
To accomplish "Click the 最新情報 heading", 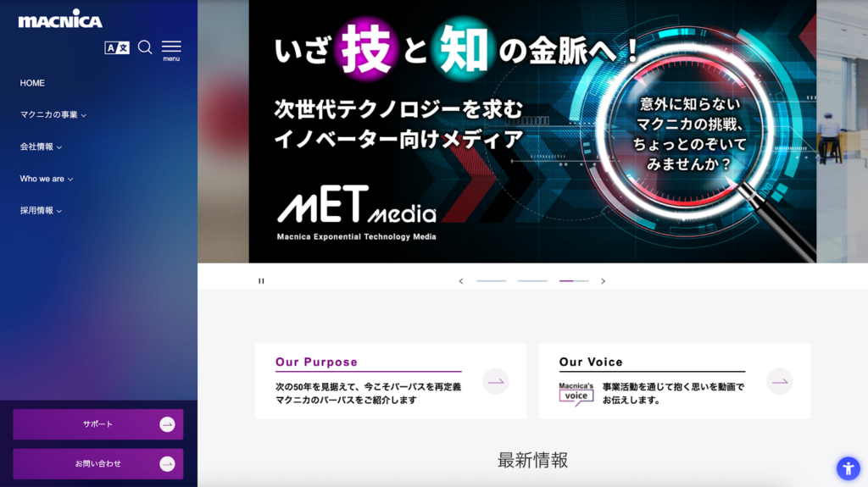I will click(532, 460).
